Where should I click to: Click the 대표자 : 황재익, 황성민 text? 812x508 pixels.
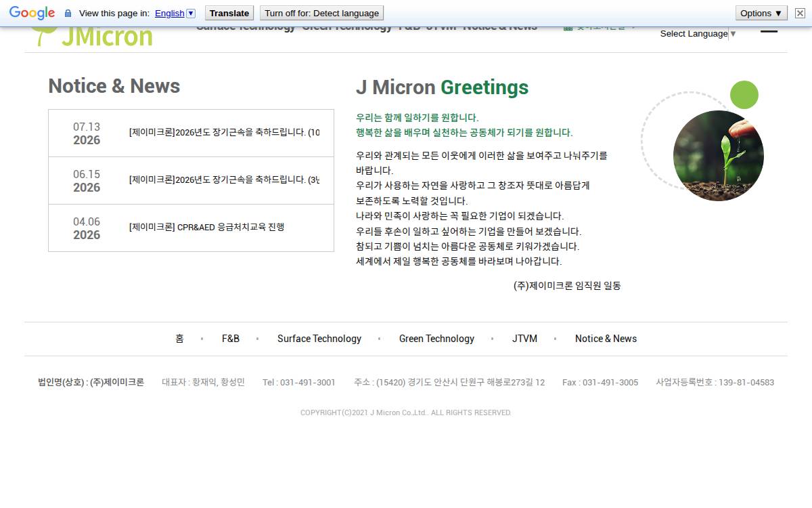click(203, 383)
